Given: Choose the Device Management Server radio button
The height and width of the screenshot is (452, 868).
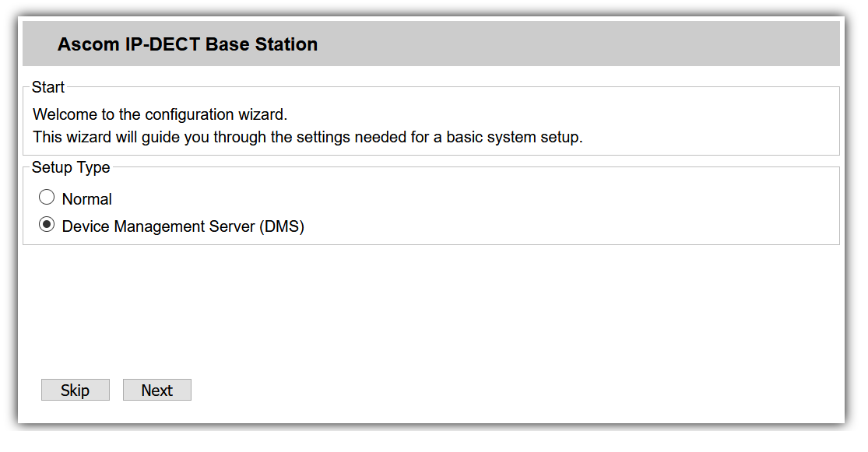Looking at the screenshot, I should click(47, 226).
